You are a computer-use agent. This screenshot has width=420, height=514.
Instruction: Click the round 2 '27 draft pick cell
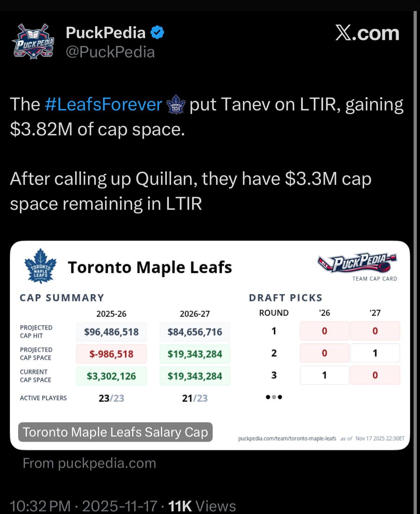[x=375, y=353]
